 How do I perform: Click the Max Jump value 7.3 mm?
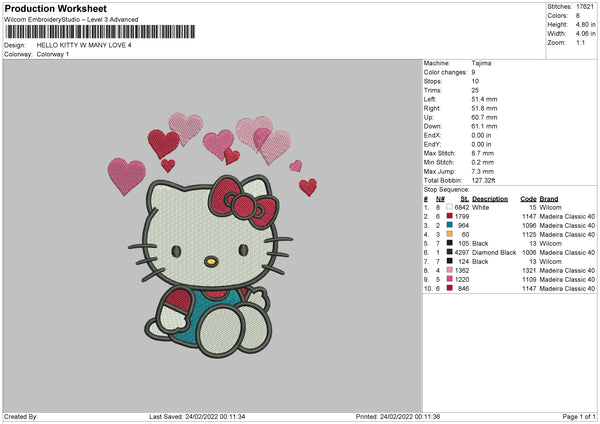click(x=483, y=171)
